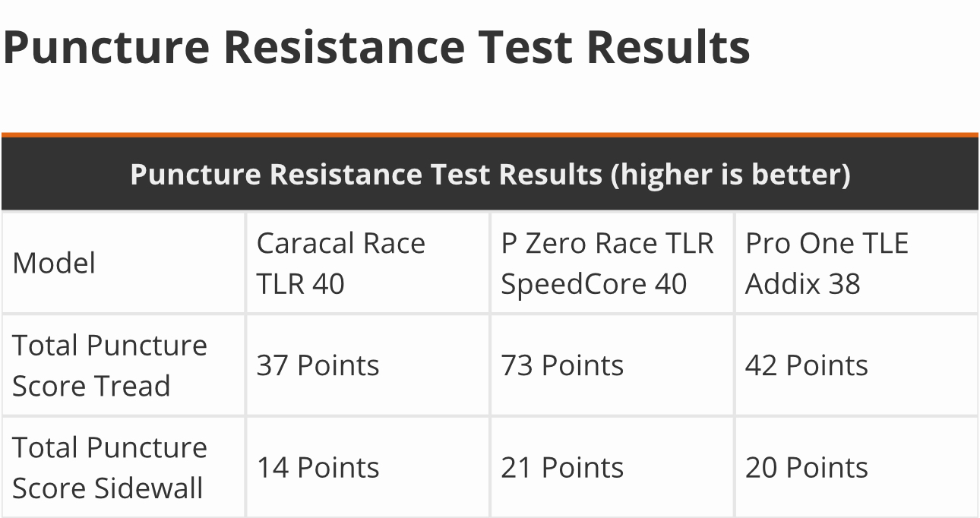Click the word Sidewall in the last row
The height and width of the screenshot is (518, 980).
point(151,488)
